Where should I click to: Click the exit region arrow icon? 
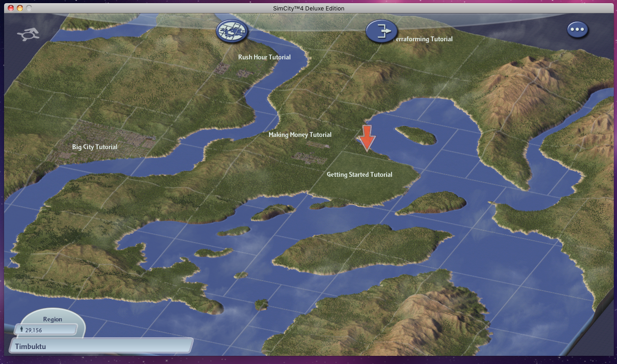click(382, 31)
